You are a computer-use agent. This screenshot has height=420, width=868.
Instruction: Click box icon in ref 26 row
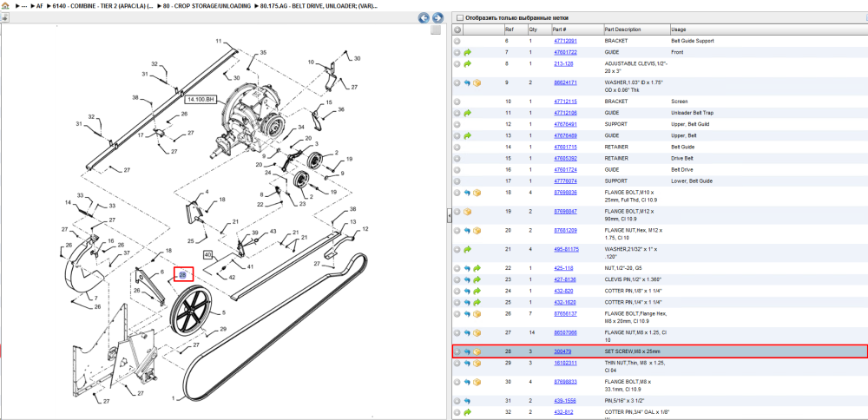point(477,314)
